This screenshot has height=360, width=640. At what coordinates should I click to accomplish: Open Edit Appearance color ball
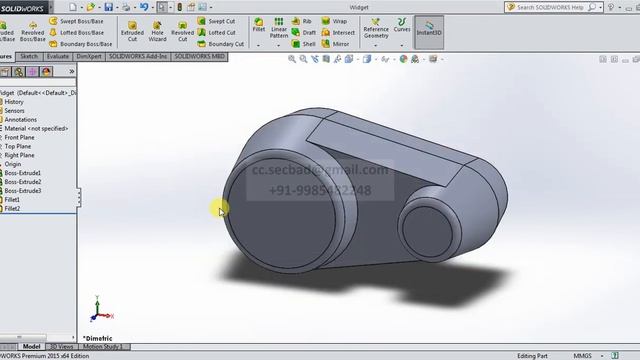(403, 59)
